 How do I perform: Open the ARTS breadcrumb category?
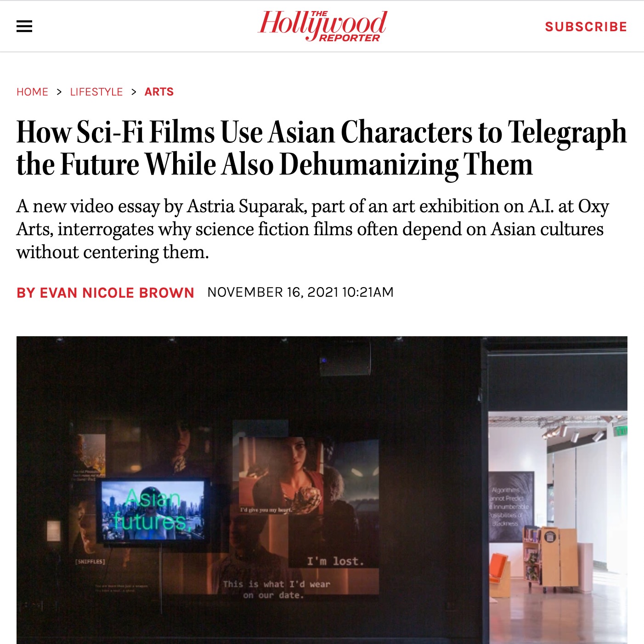[x=159, y=92]
